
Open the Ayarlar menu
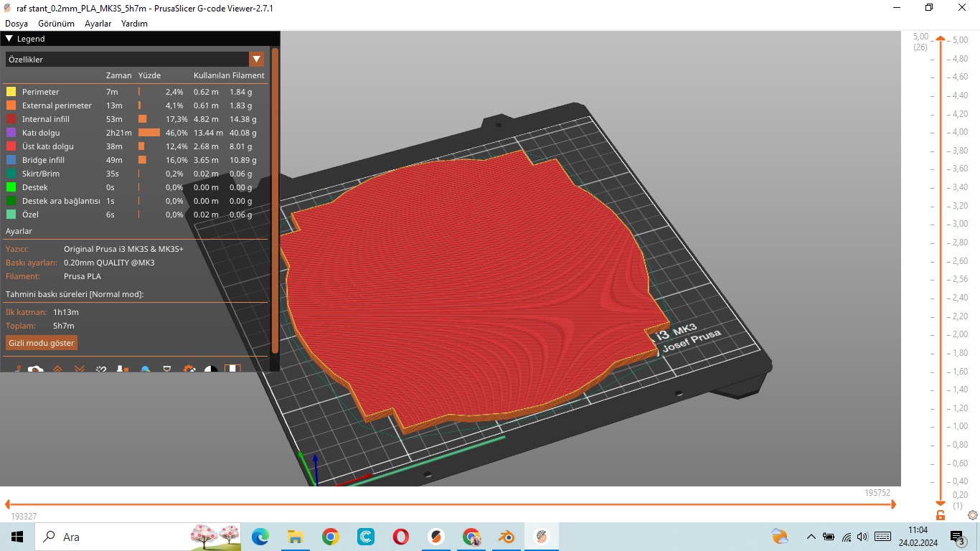(x=98, y=24)
